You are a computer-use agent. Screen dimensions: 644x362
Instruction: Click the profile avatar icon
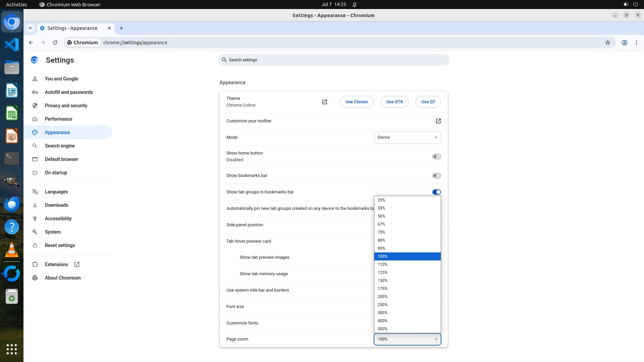pos(624,43)
